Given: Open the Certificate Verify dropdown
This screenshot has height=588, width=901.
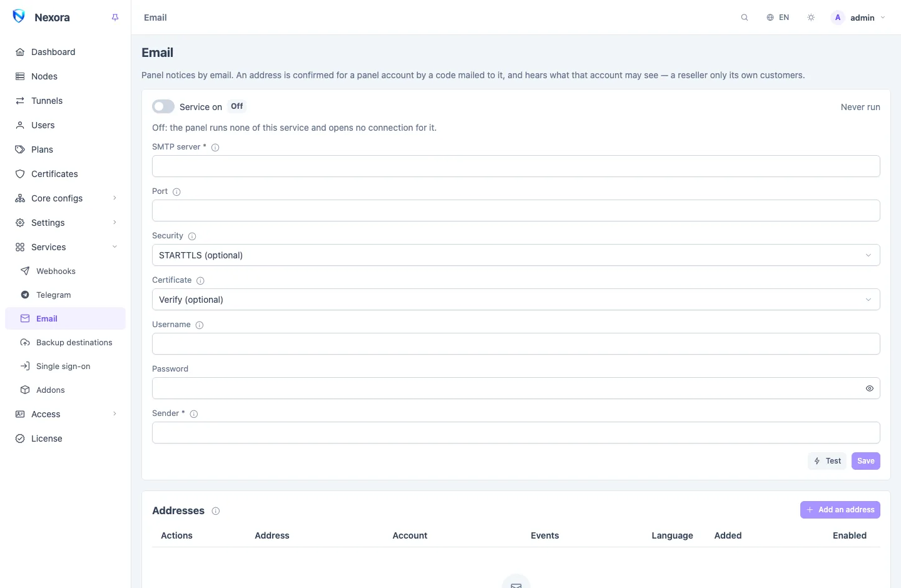Looking at the screenshot, I should (x=516, y=300).
